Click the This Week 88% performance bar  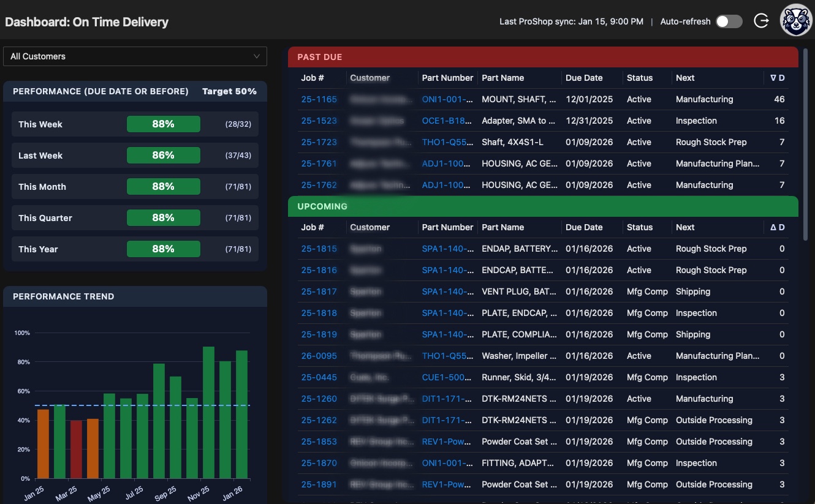tap(163, 124)
